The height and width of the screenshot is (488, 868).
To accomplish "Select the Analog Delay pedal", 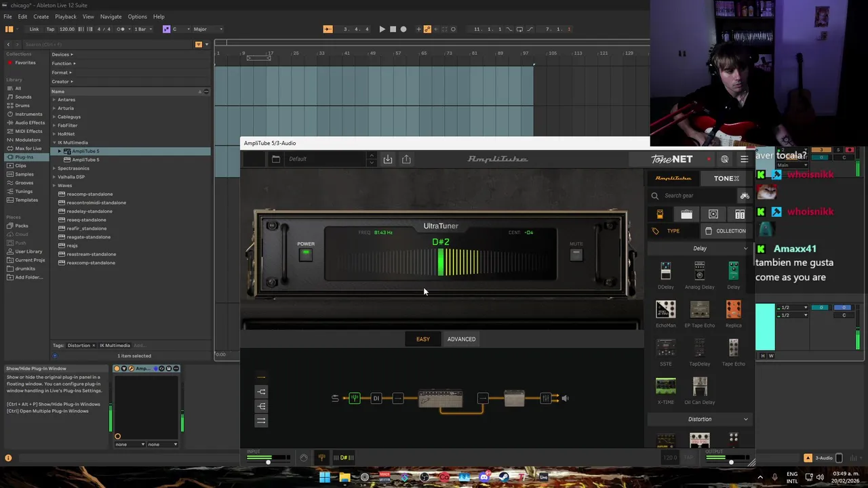I will tap(699, 271).
